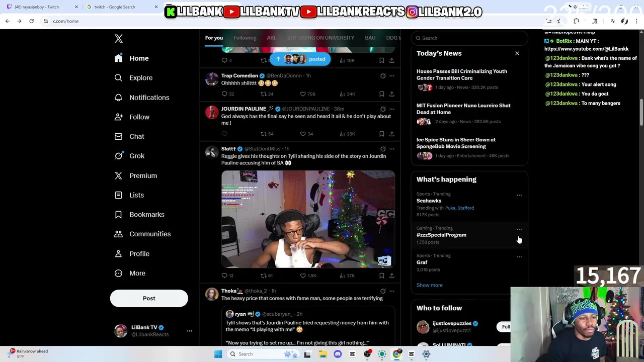Follow justlovepuzzles account
The width and height of the screenshot is (644, 362).
[504, 327]
